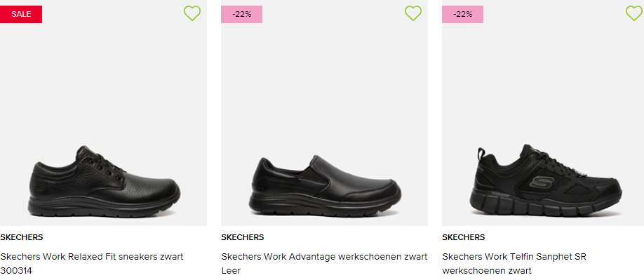Click the red SALE badge
This screenshot has width=644, height=280.
[x=21, y=14]
